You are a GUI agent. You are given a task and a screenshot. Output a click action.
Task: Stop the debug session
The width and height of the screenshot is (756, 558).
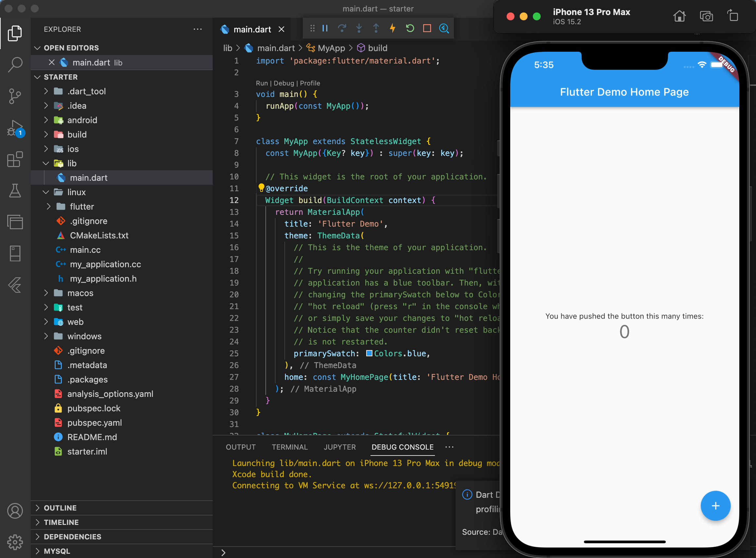pos(427,28)
